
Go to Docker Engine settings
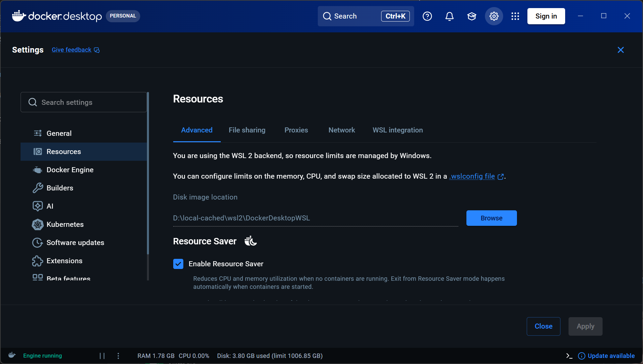pyautogui.click(x=70, y=170)
